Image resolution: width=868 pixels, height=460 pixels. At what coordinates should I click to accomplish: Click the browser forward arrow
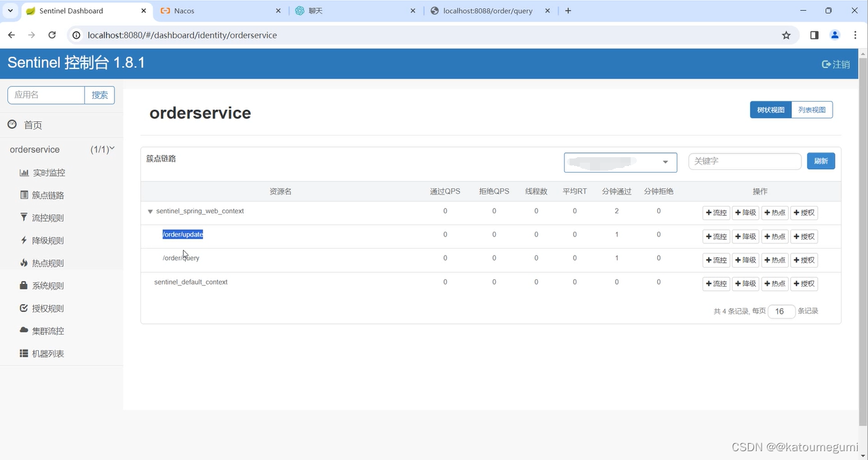point(32,35)
